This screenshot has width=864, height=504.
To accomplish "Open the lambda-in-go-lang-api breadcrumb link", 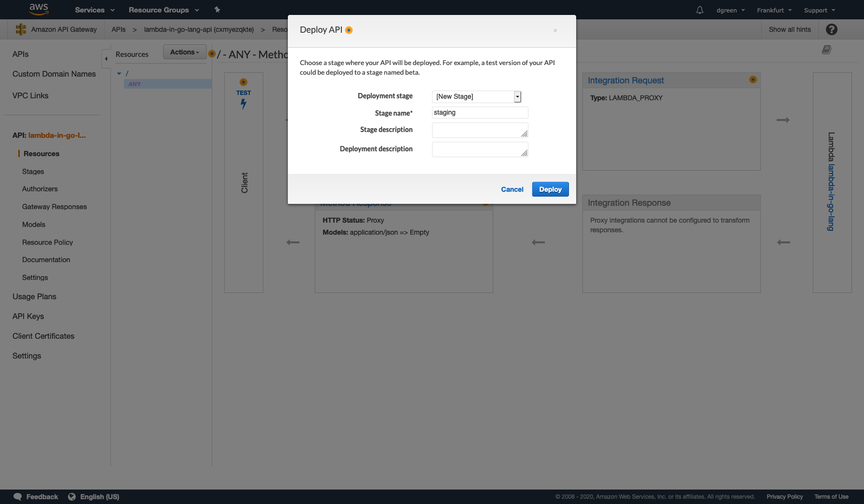I will point(199,29).
